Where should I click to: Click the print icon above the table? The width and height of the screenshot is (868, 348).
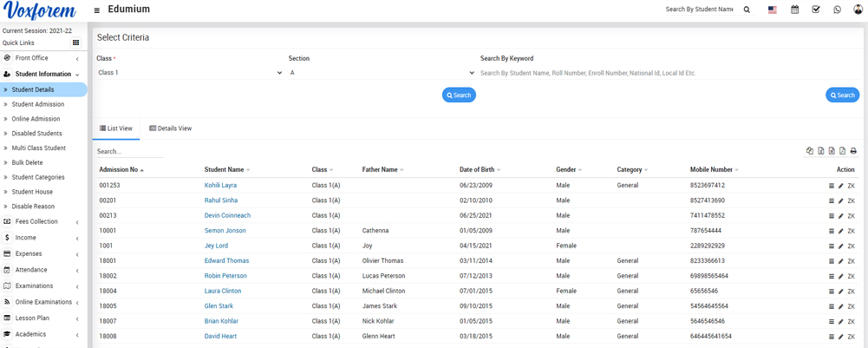coord(853,151)
